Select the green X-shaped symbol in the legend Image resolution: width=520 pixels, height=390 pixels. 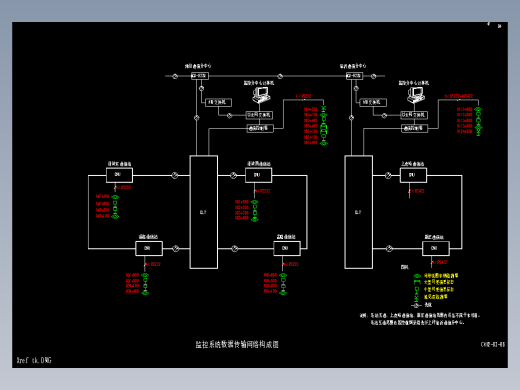coord(416,297)
